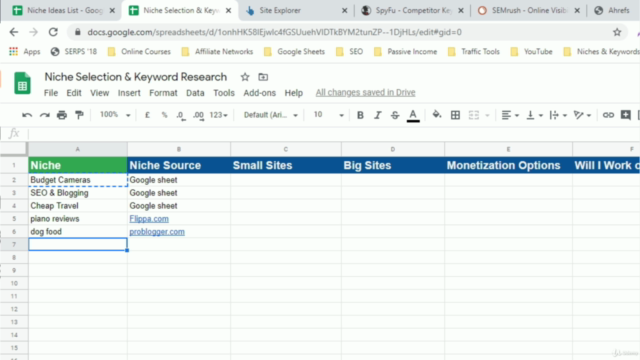Click the Move to folder icon
Viewport: 640px width, 360px height.
[263, 77]
